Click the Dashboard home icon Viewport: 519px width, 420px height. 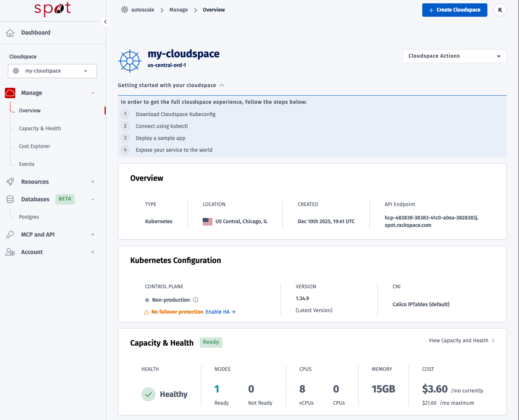[x=10, y=33]
